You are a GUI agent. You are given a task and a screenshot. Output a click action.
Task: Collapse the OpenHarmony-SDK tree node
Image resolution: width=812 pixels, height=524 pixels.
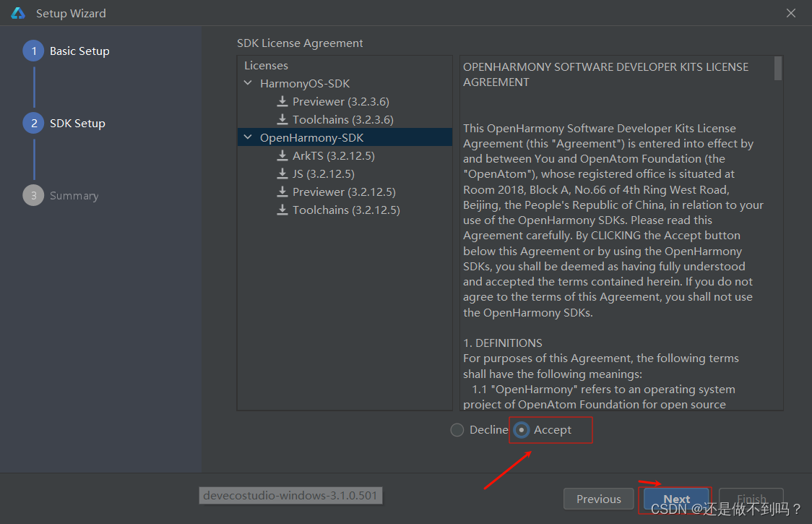pos(248,137)
